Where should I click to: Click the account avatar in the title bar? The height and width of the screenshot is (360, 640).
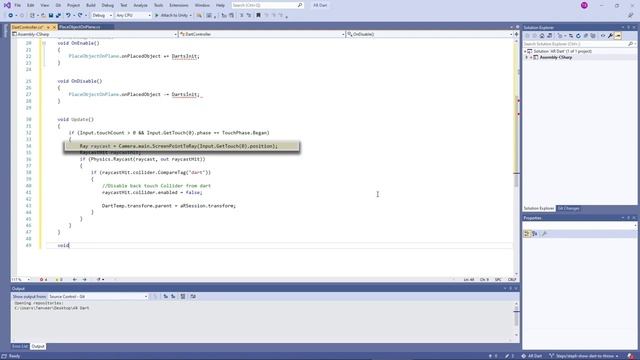pyautogui.click(x=584, y=5)
